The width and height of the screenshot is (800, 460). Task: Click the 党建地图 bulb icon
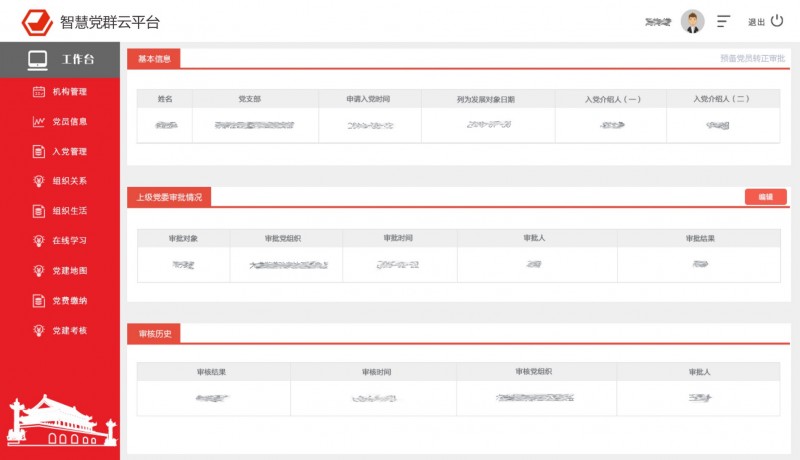tap(39, 271)
